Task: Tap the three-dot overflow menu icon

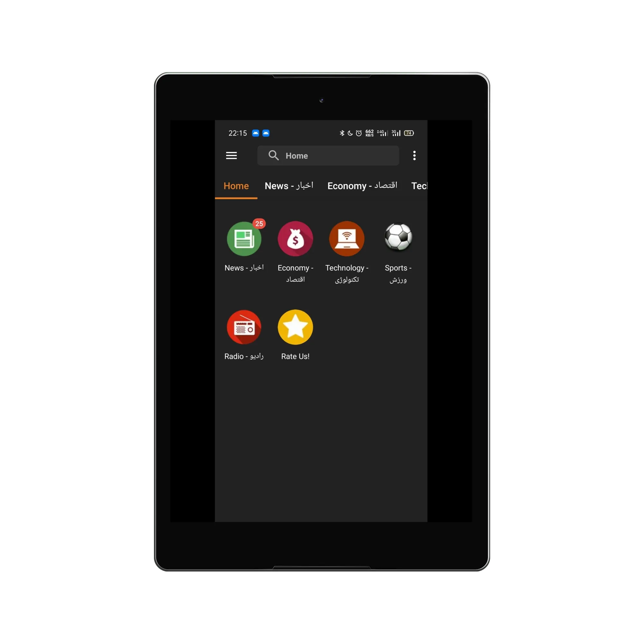Action: [415, 155]
